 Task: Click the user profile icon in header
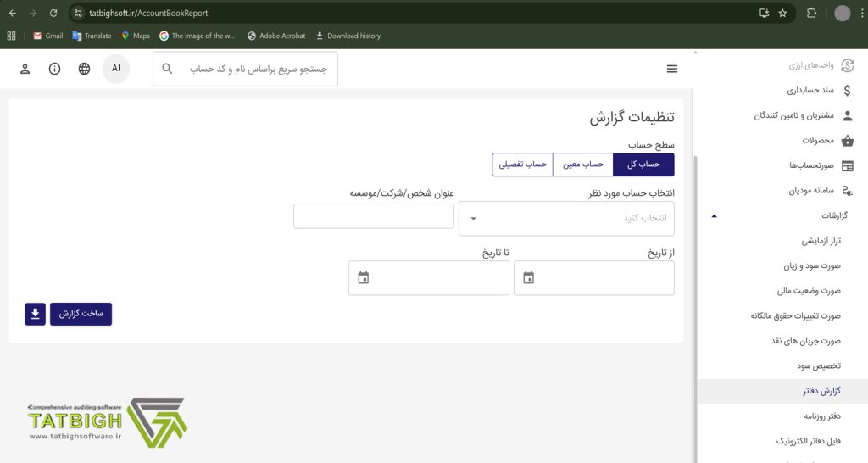point(25,69)
